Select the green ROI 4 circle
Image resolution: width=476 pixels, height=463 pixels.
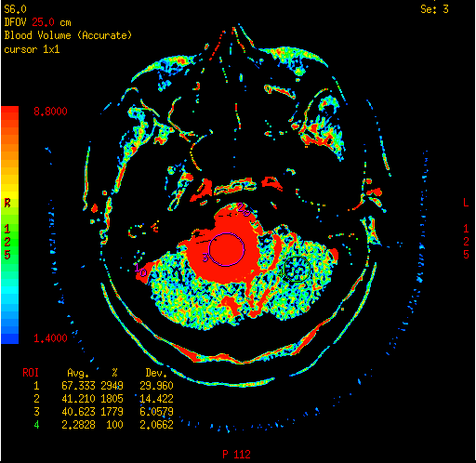tap(297, 270)
